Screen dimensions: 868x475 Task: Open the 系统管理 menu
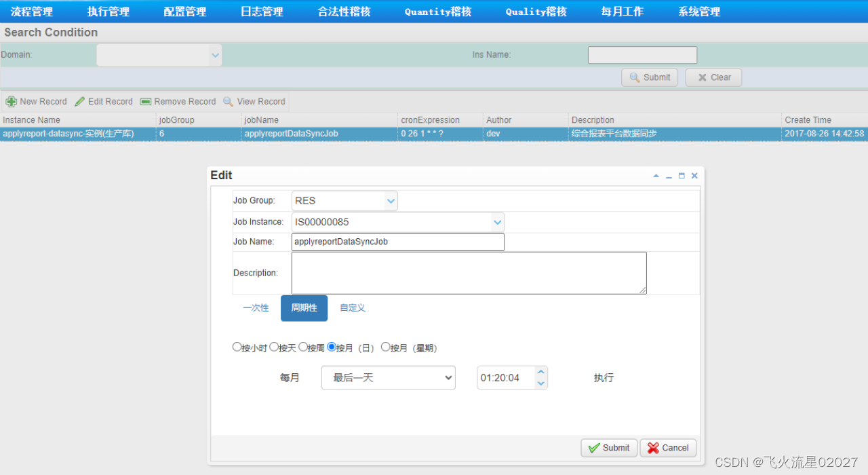click(x=699, y=12)
